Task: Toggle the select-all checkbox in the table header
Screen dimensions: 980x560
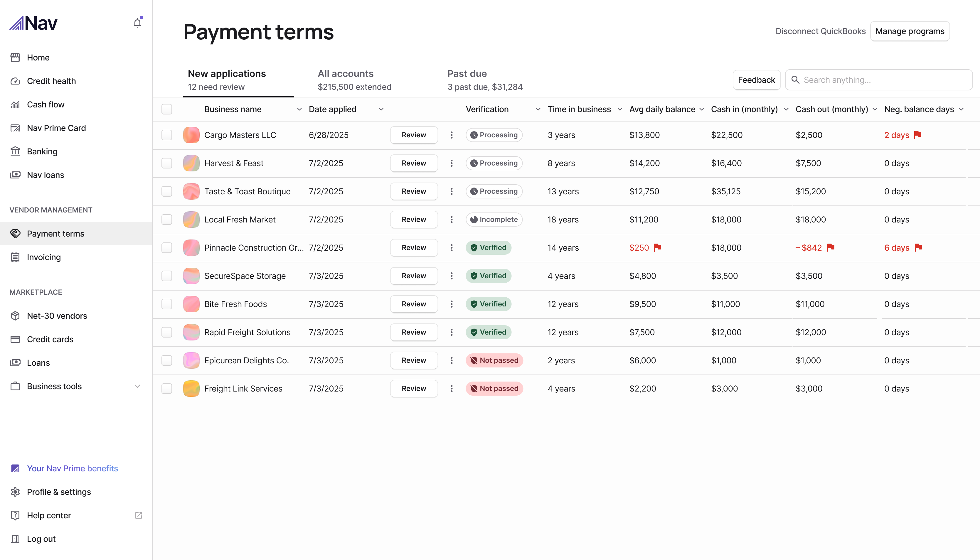Action: pos(166,109)
